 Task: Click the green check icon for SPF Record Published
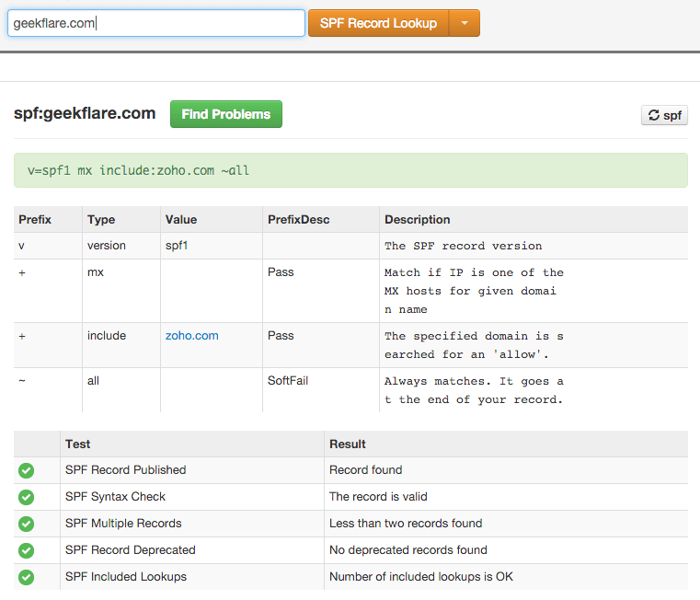pos(26,470)
